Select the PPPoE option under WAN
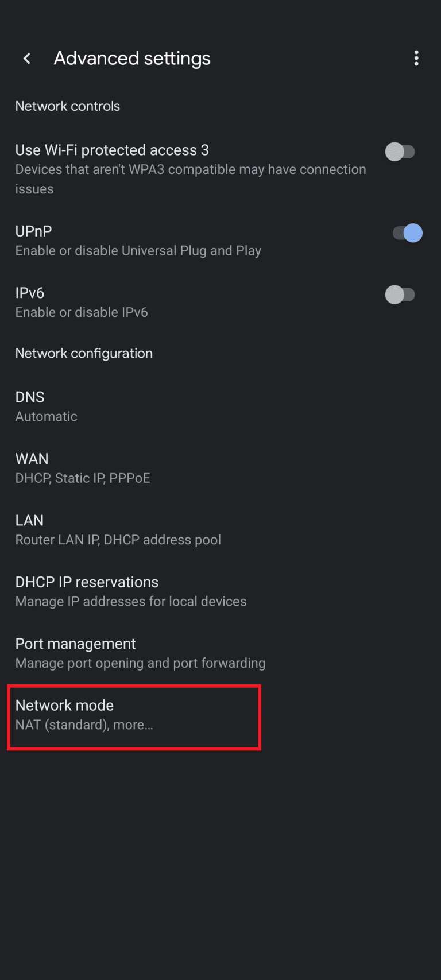441x980 pixels. click(x=130, y=478)
